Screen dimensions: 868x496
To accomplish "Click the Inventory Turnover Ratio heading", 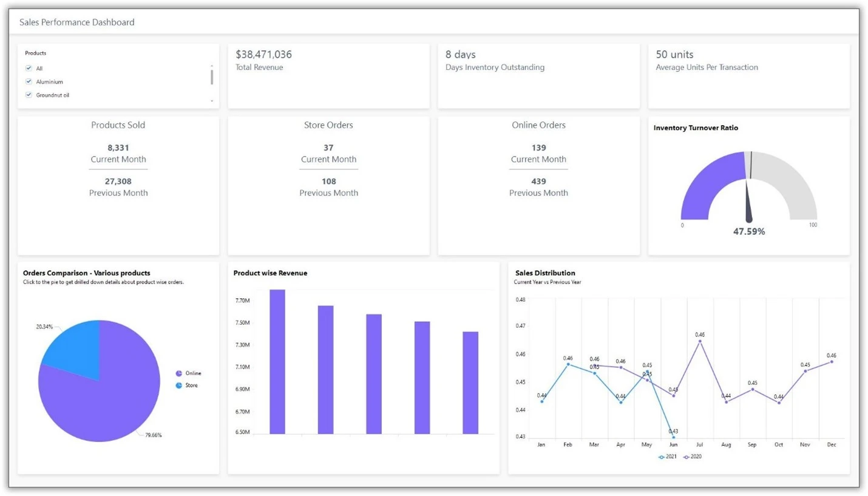I will click(x=696, y=128).
